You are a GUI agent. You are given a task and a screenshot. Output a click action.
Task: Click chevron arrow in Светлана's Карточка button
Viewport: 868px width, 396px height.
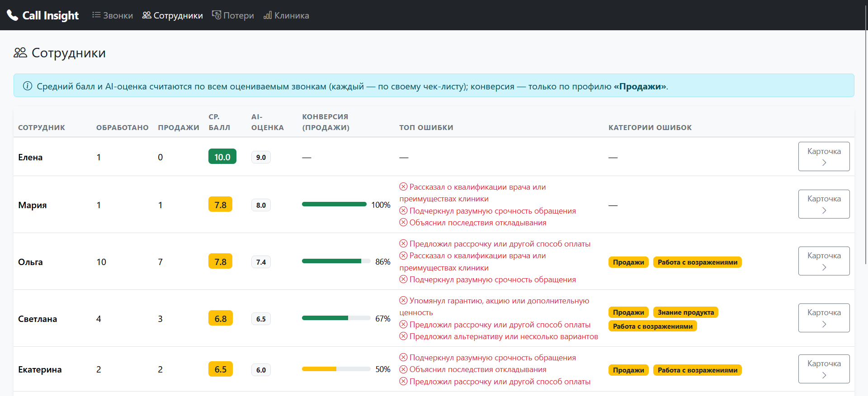click(824, 324)
